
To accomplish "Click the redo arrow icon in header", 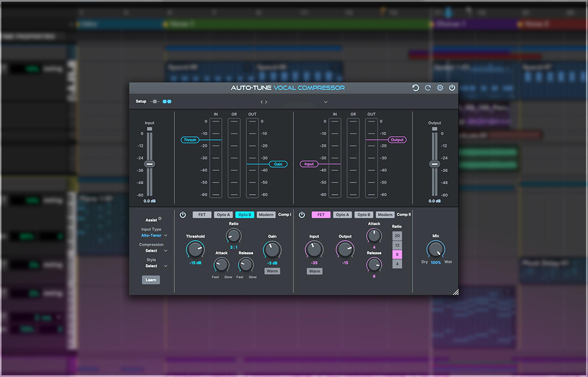I will coord(428,88).
